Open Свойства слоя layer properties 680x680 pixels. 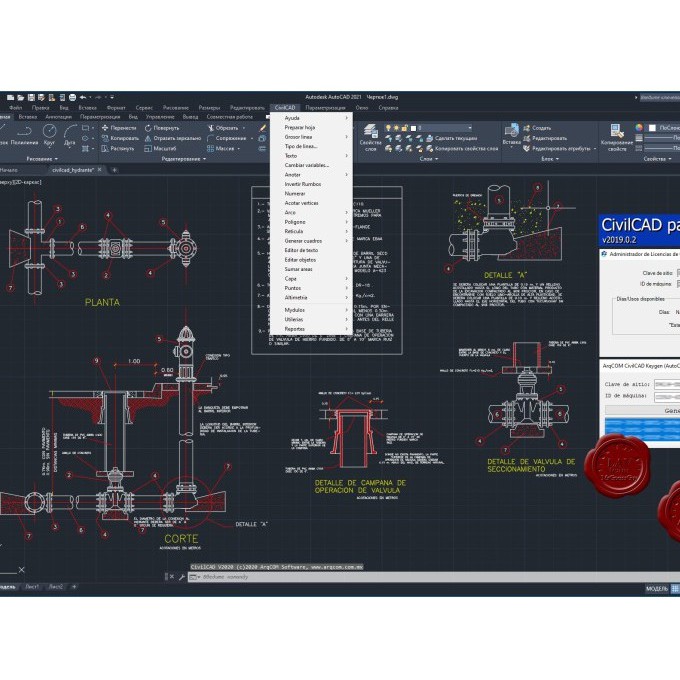370,138
